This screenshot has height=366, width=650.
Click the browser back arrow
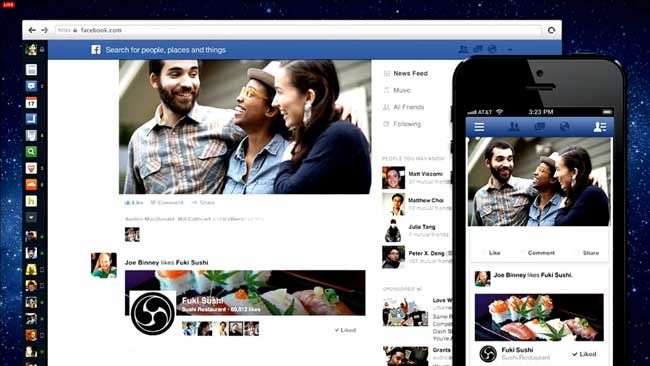(x=32, y=30)
